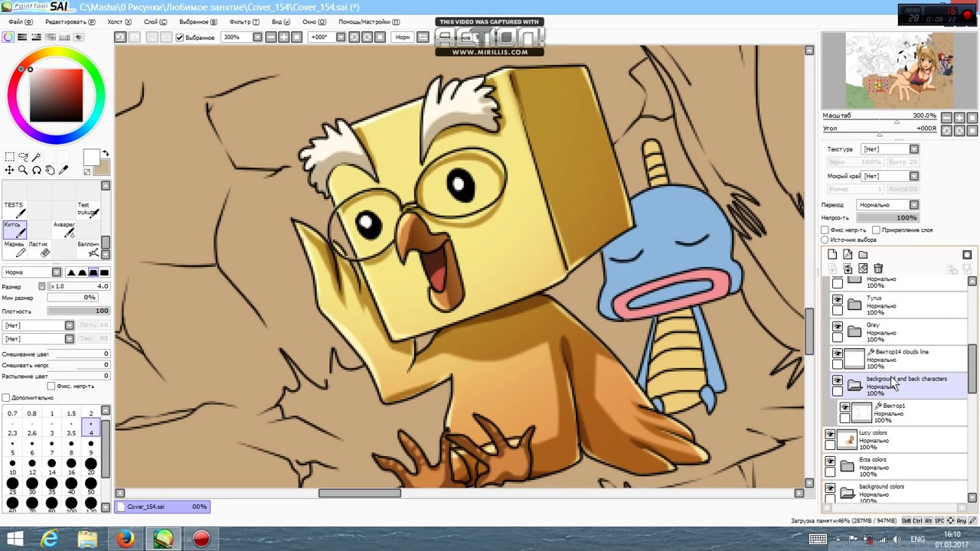The height and width of the screenshot is (551, 980).
Task: Hide the Tyrus folder layer
Action: coord(838,300)
